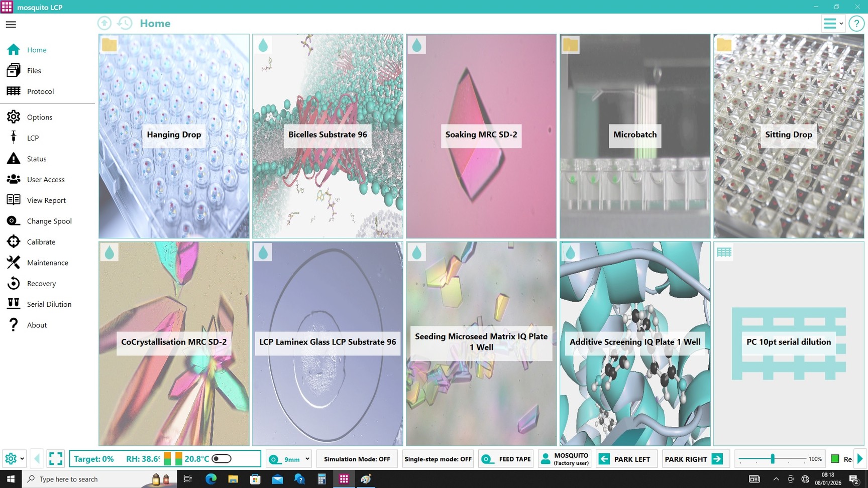Image resolution: width=868 pixels, height=488 pixels.
Task: Click the help question mark icon
Action: pyautogui.click(x=856, y=24)
